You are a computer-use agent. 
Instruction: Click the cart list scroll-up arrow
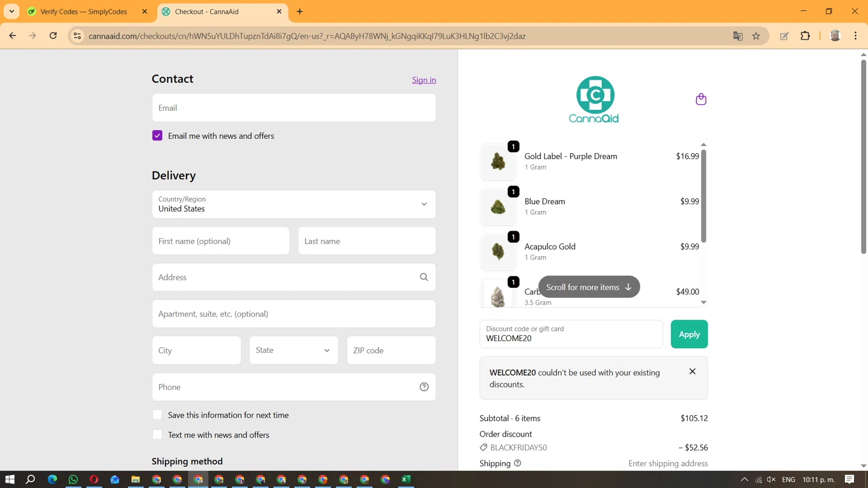pyautogui.click(x=704, y=145)
